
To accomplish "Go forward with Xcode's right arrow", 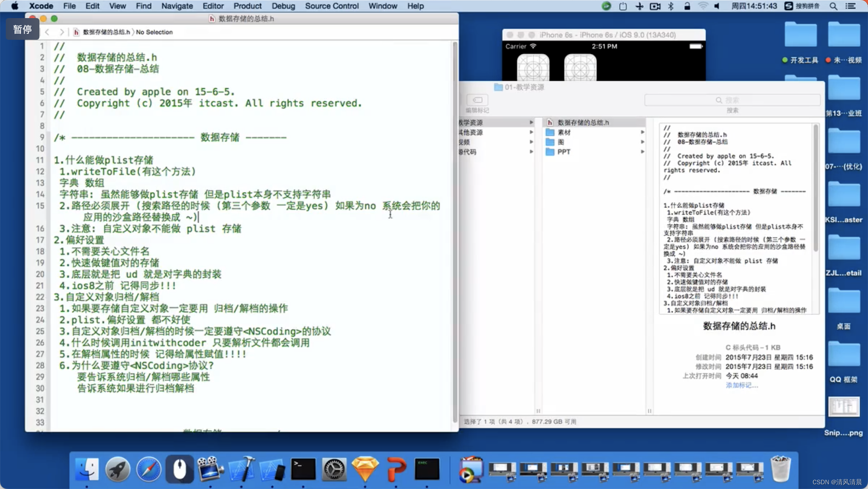I will (62, 32).
